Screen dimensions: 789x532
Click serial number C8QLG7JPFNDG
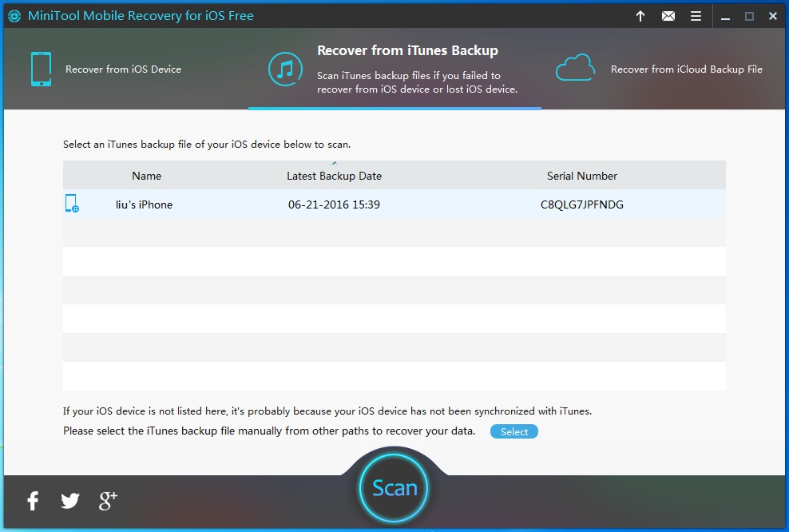click(x=581, y=204)
